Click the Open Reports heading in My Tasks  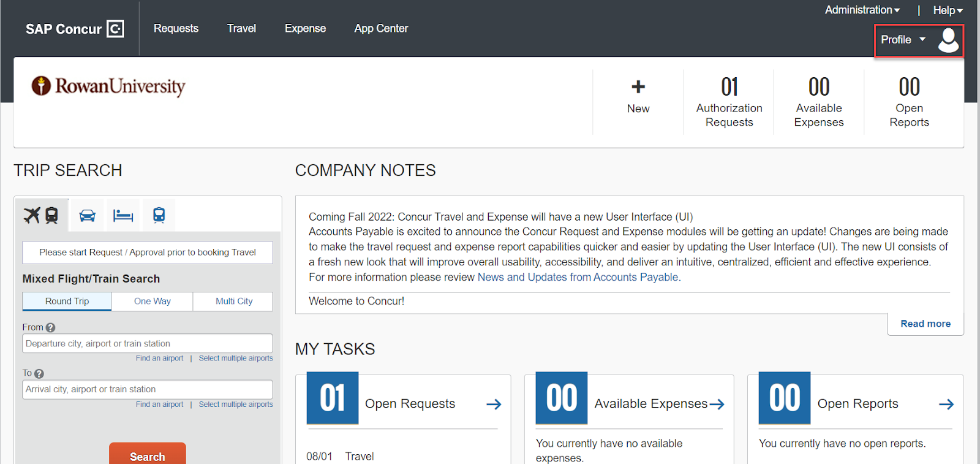click(858, 404)
